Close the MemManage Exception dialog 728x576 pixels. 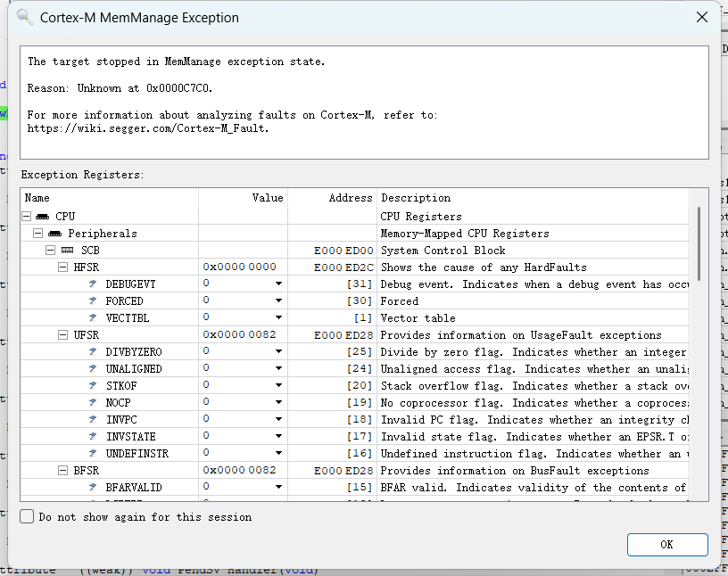[703, 17]
